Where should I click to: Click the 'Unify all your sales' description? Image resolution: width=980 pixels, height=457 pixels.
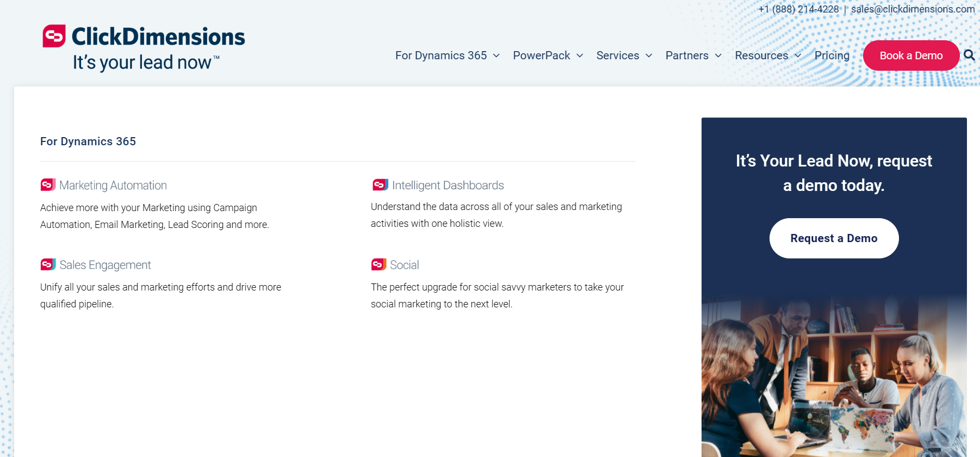click(160, 295)
